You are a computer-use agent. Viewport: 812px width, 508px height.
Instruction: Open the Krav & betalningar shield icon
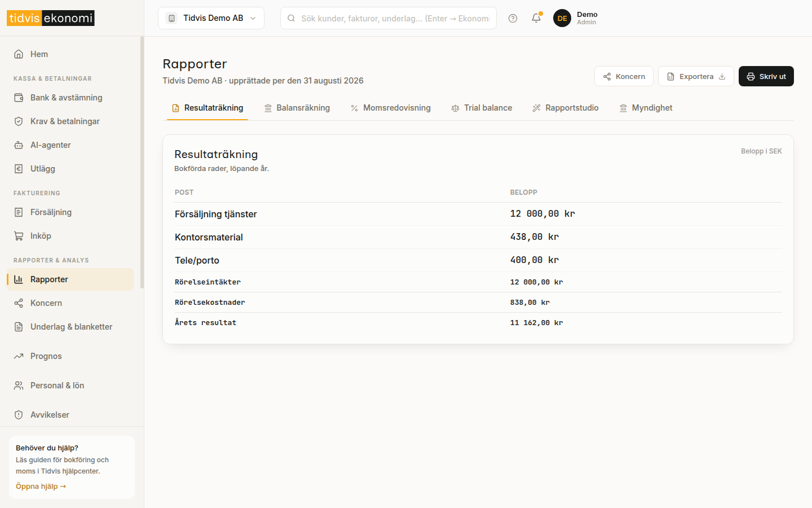point(19,121)
